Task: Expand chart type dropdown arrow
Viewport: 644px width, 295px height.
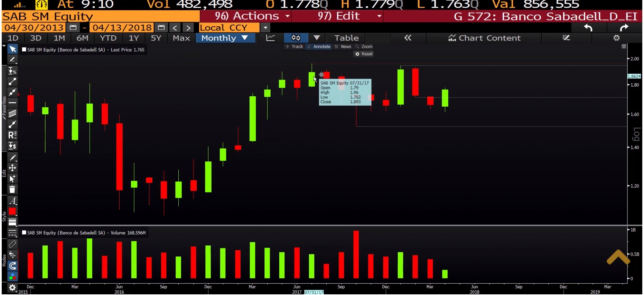Action: 317,38
